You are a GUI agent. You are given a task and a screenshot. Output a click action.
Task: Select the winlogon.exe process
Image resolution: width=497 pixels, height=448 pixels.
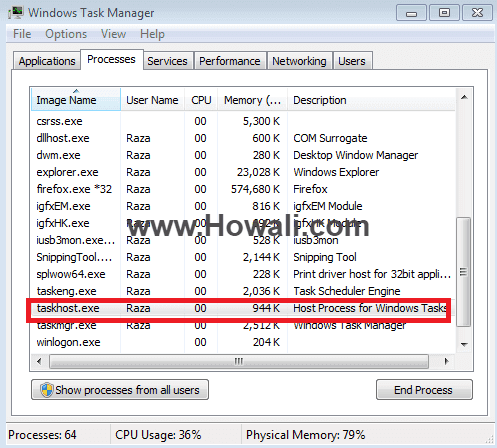coord(243,342)
